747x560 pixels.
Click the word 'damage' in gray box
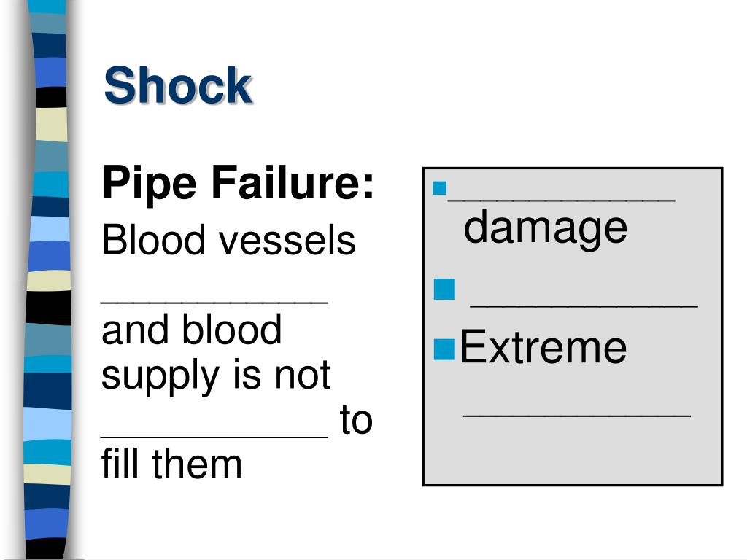(x=546, y=229)
